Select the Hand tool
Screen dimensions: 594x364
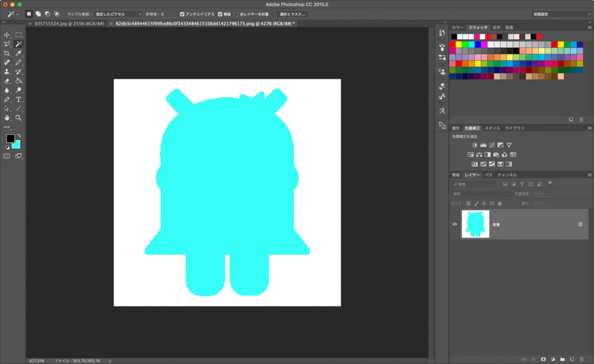tap(7, 118)
